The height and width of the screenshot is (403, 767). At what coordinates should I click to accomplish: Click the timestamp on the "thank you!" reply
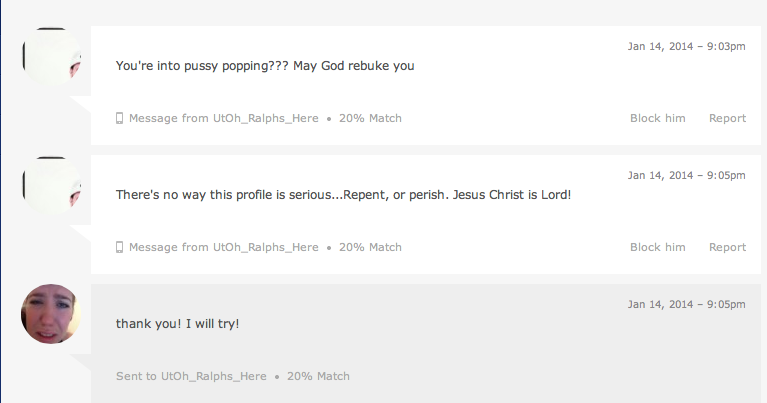pyautogui.click(x=686, y=304)
